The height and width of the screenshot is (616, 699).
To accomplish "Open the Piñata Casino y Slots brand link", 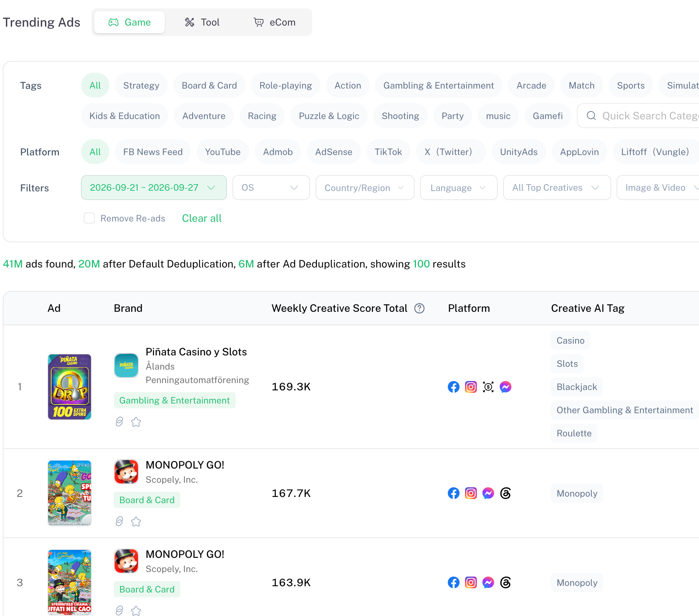I will [196, 352].
